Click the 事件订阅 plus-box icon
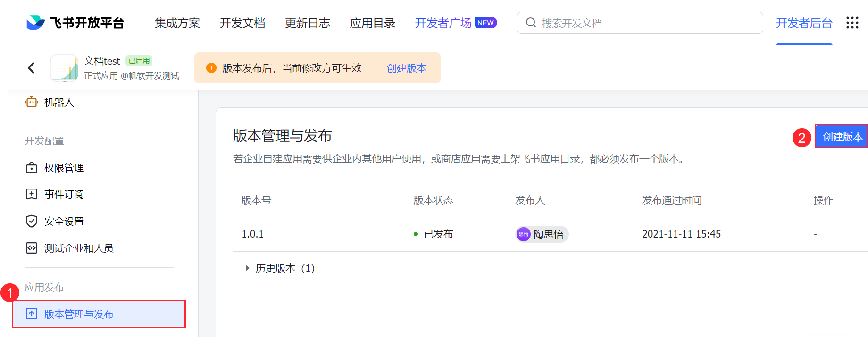Viewport: 868px width, 337px height. (32, 194)
